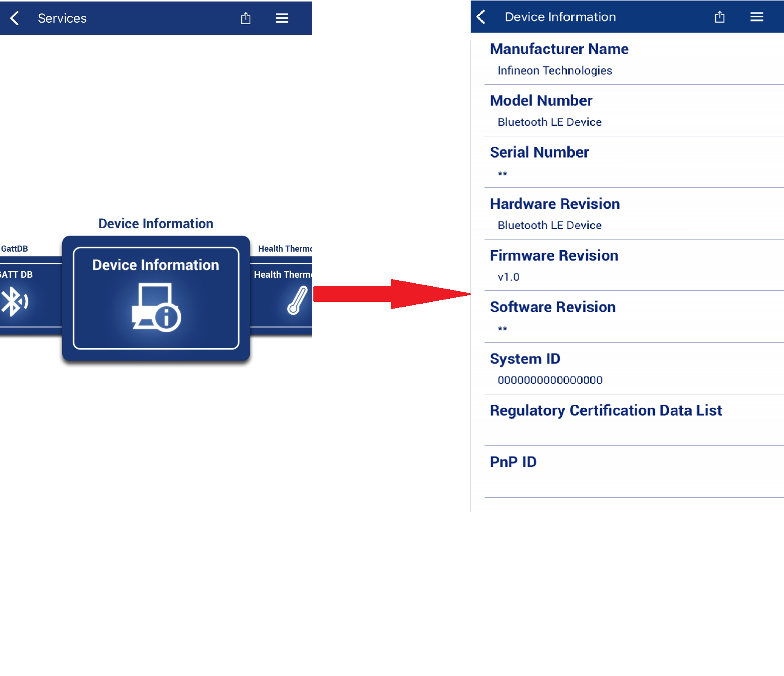Select the PnP ID heading
The width and height of the screenshot is (784, 676).
pyautogui.click(x=513, y=462)
